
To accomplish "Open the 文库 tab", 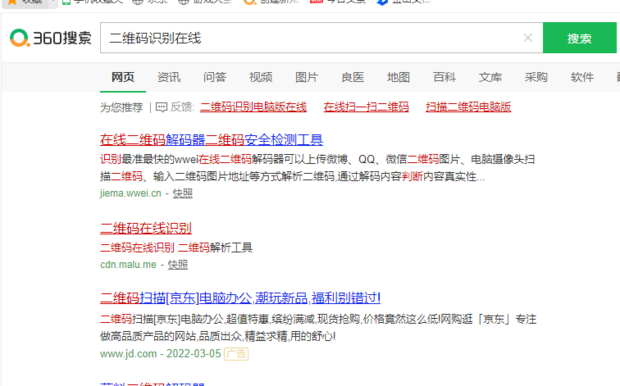I will pyautogui.click(x=490, y=77).
